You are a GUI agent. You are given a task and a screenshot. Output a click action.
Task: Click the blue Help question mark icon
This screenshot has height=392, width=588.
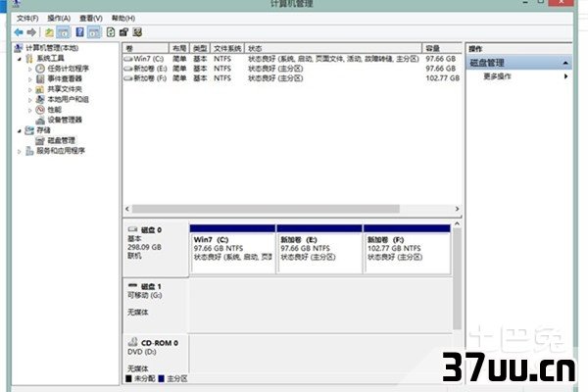pyautogui.click(x=79, y=32)
